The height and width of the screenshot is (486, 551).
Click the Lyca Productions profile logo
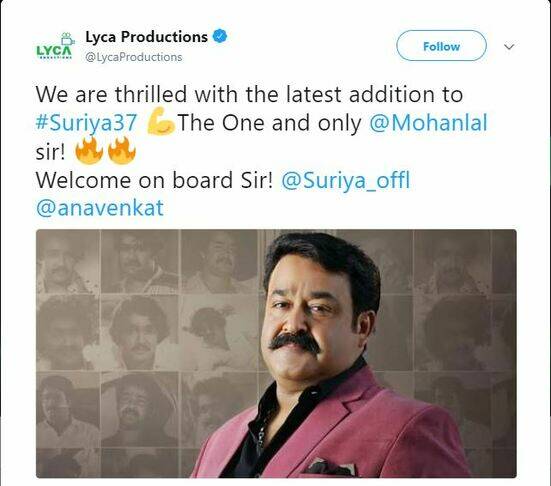coord(55,46)
